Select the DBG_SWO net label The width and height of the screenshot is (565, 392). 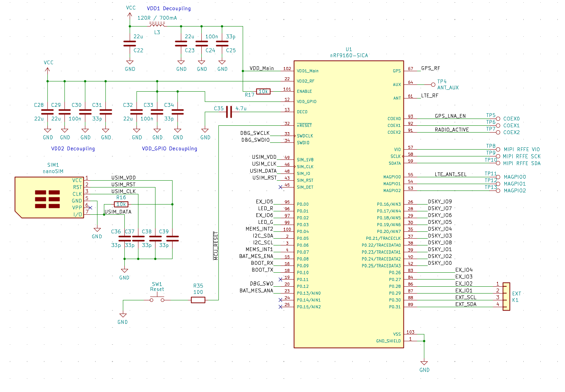[x=261, y=283]
